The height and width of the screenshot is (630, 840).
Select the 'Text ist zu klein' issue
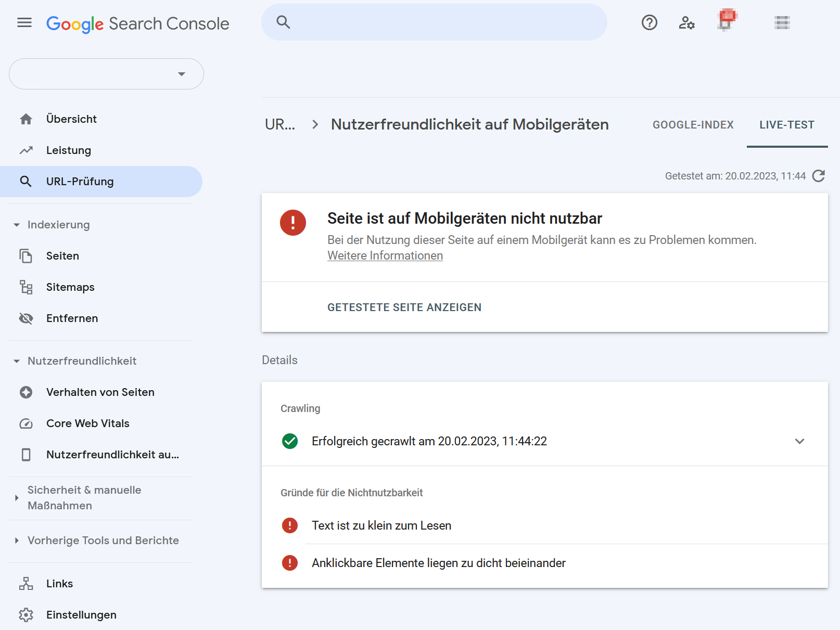[x=381, y=525]
